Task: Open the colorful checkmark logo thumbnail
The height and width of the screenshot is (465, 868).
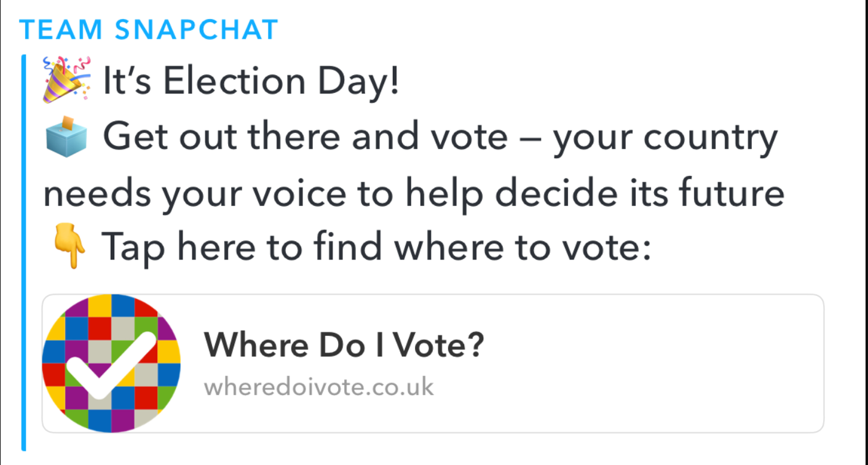Action: [x=111, y=363]
